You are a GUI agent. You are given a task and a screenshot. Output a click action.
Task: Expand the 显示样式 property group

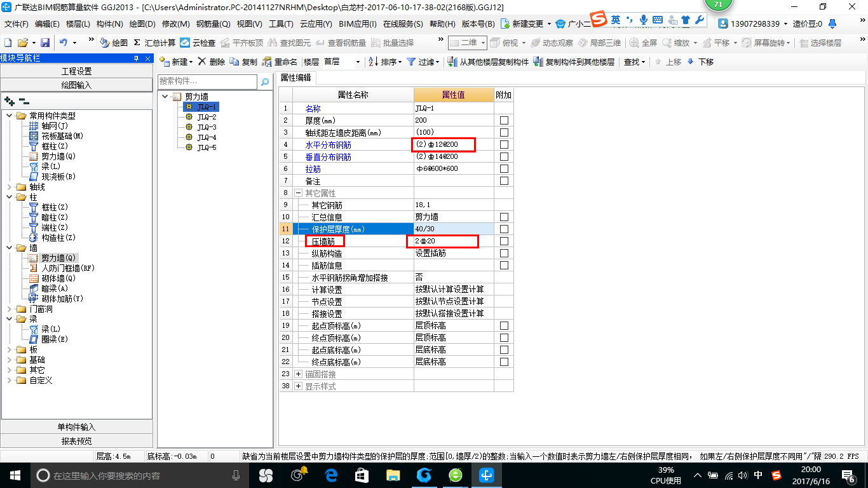coord(299,386)
